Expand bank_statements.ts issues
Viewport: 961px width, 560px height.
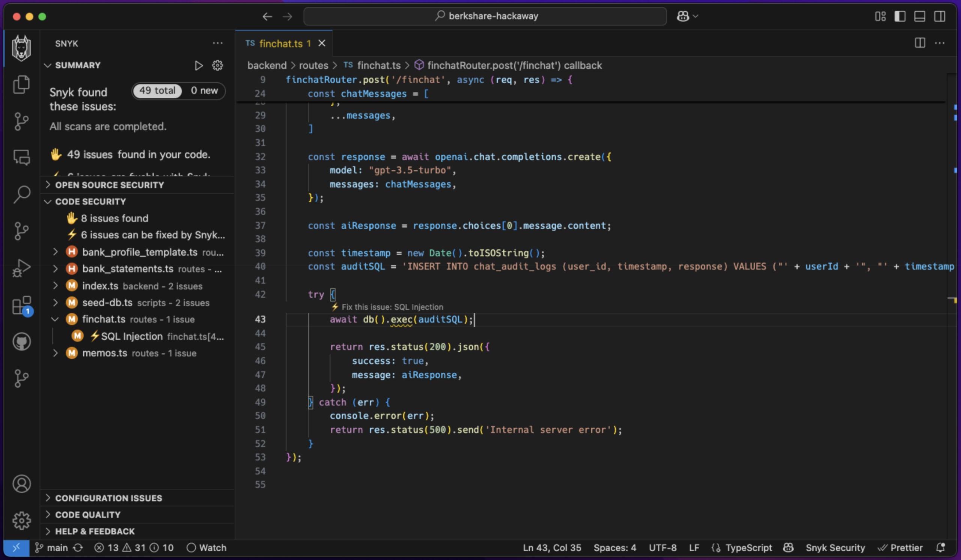click(x=55, y=269)
